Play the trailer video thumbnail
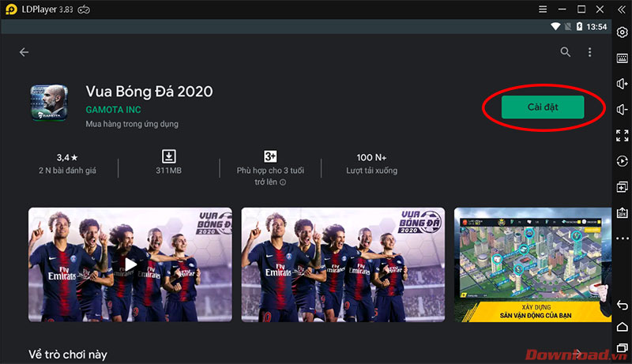 point(130,265)
